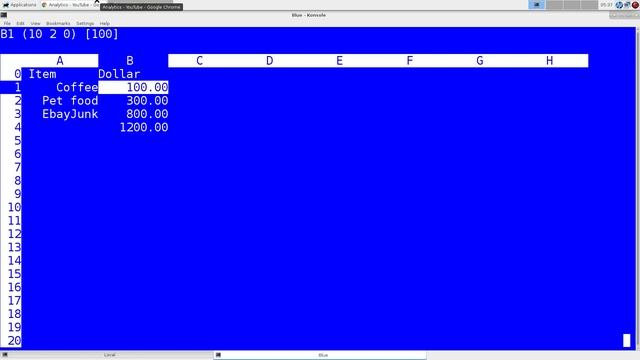Click the terminal cursor block at bottom right
Image resolution: width=640 pixels, height=360 pixels.
(627, 340)
